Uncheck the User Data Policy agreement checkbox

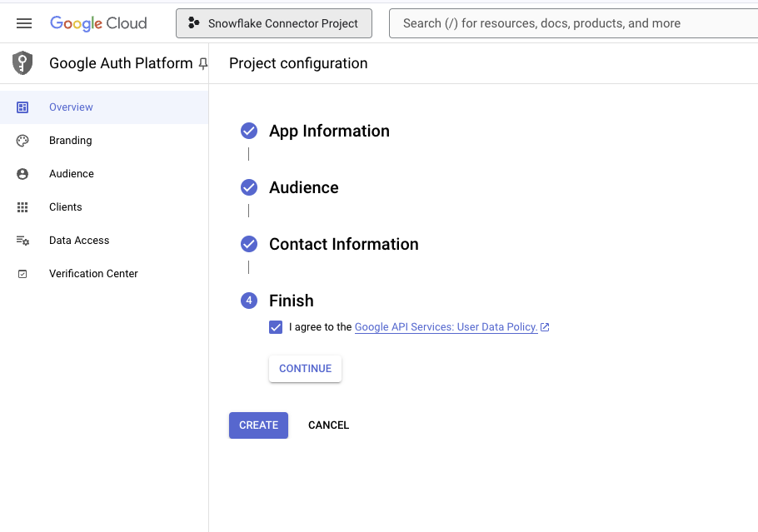(276, 327)
